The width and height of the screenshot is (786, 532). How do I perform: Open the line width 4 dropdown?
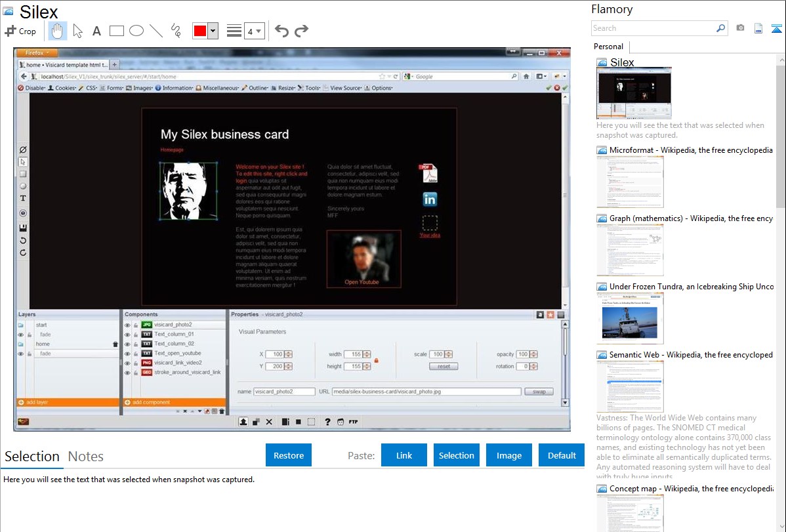tap(254, 31)
